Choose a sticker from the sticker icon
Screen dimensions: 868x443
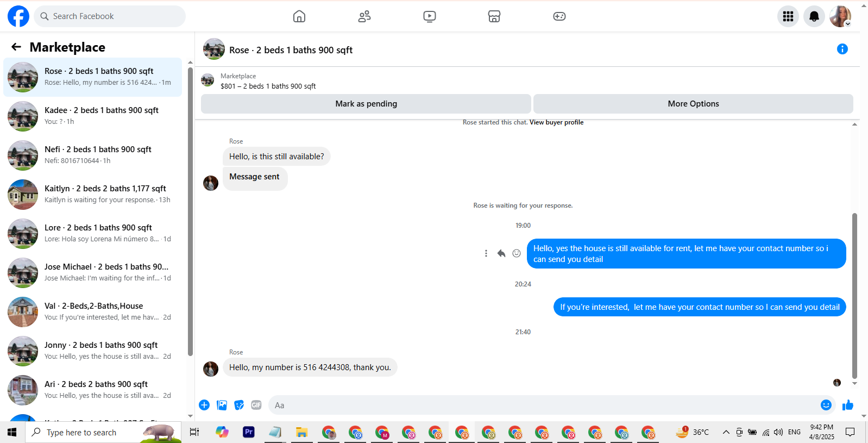(239, 405)
